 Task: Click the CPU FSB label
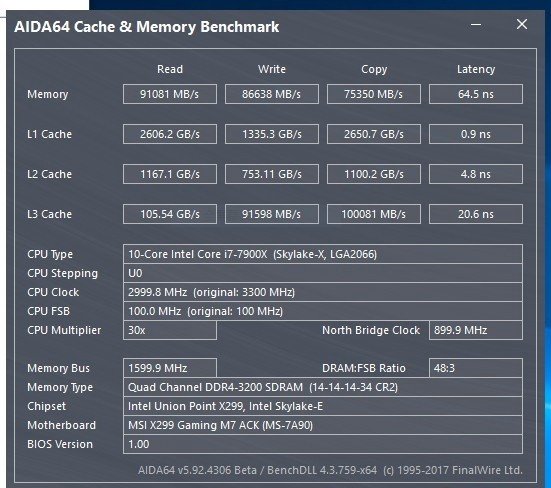coord(48,311)
